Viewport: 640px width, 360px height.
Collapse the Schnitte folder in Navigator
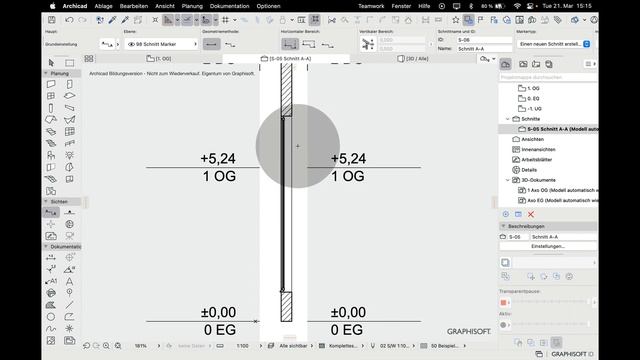(x=508, y=119)
